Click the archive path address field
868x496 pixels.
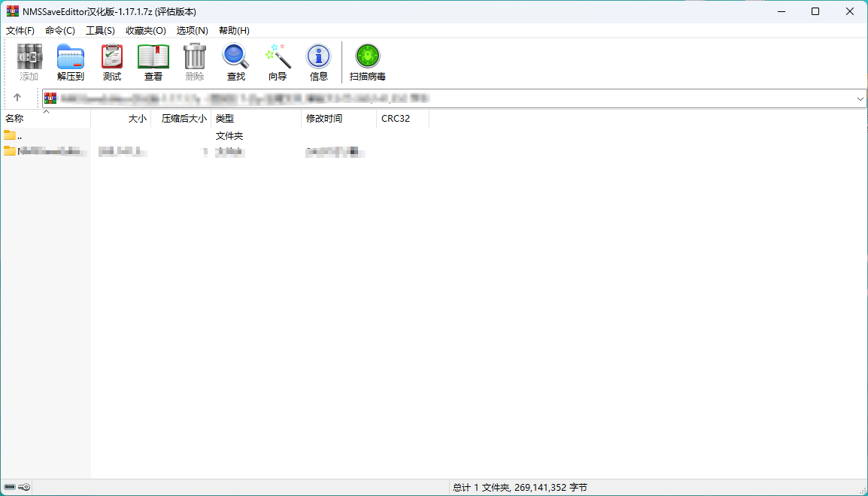pyautogui.click(x=451, y=98)
